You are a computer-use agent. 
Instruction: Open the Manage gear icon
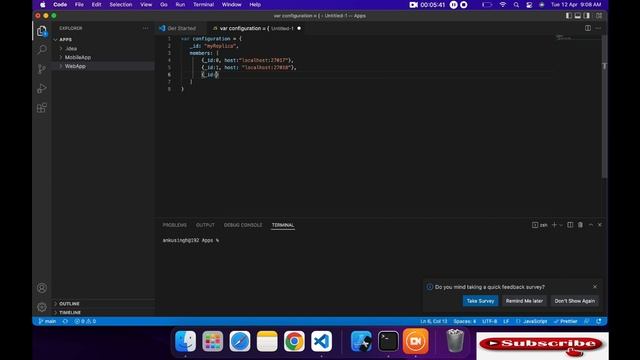pyautogui.click(x=42, y=307)
